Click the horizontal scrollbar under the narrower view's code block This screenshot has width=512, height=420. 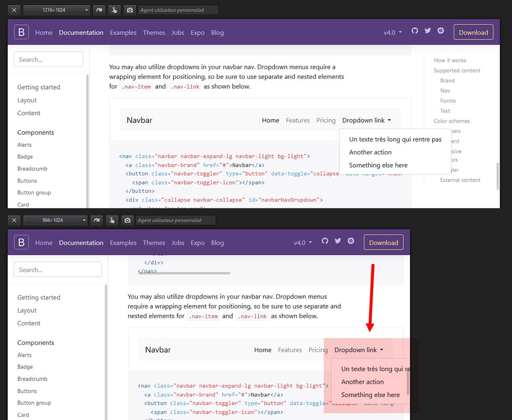184,273
